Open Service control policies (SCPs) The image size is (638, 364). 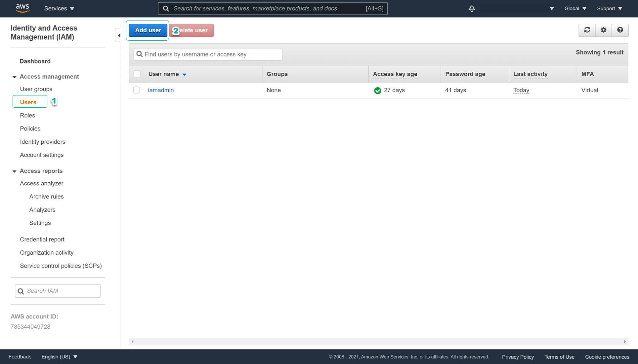tap(61, 266)
